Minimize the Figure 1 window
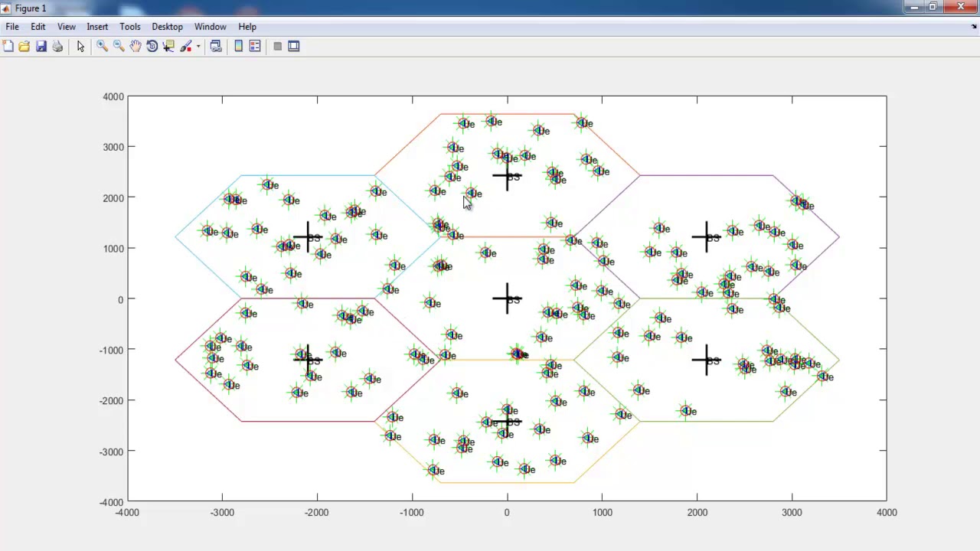The image size is (980, 551). [x=913, y=7]
